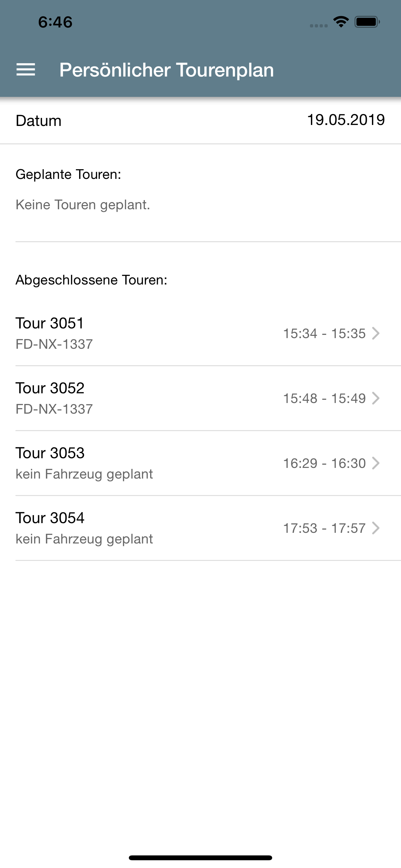Open Tour 3054 via its chevron
Screen dimensions: 401x868
point(376,528)
